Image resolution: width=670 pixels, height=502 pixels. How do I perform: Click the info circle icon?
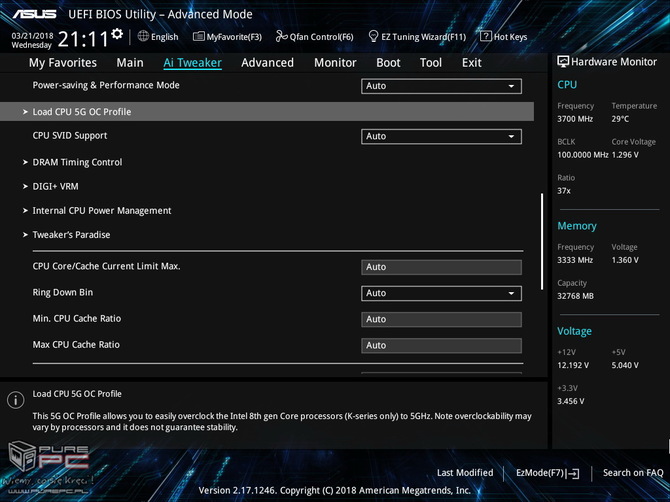[15, 400]
